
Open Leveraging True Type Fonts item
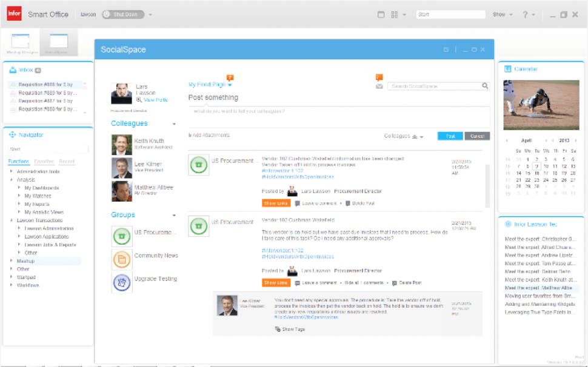tap(540, 312)
